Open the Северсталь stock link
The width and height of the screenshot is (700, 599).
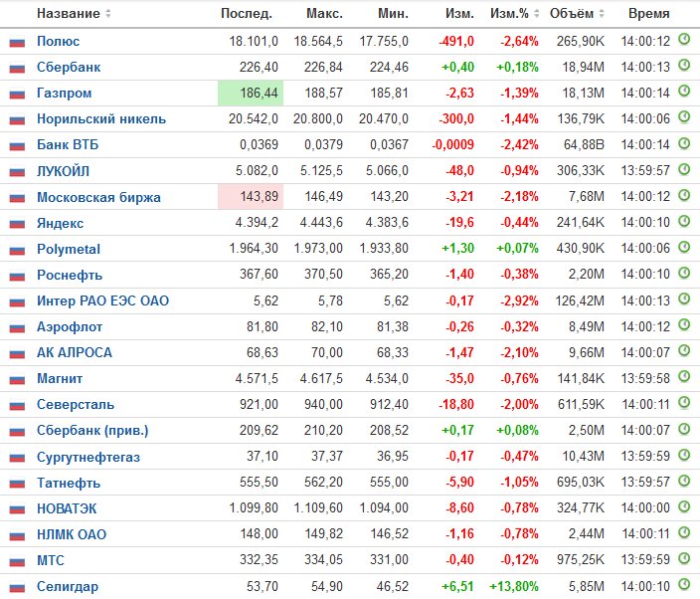[76, 404]
